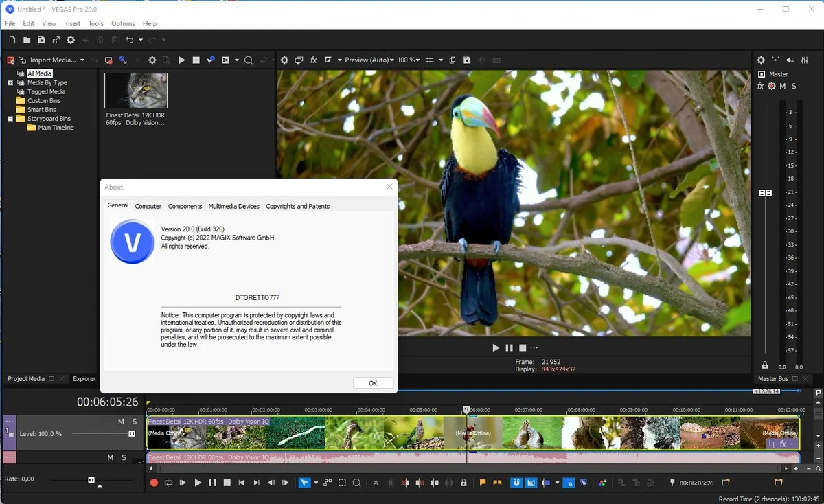Select the Normal Edit arrow tool
824x504 pixels.
pyautogui.click(x=305, y=483)
